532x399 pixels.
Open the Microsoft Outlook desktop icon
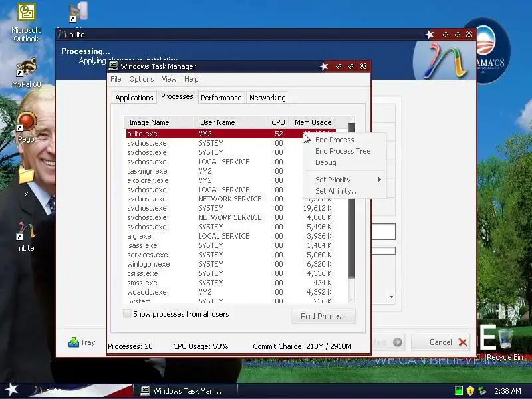coord(26,23)
